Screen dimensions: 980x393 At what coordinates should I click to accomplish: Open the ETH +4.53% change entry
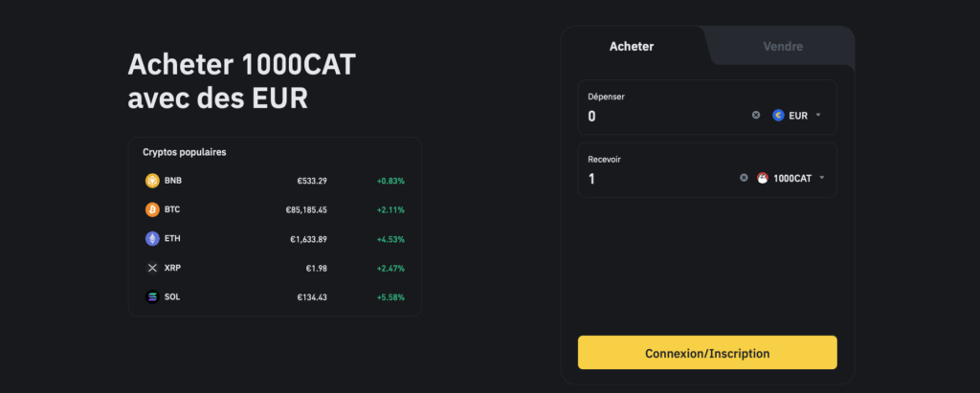[x=390, y=239]
